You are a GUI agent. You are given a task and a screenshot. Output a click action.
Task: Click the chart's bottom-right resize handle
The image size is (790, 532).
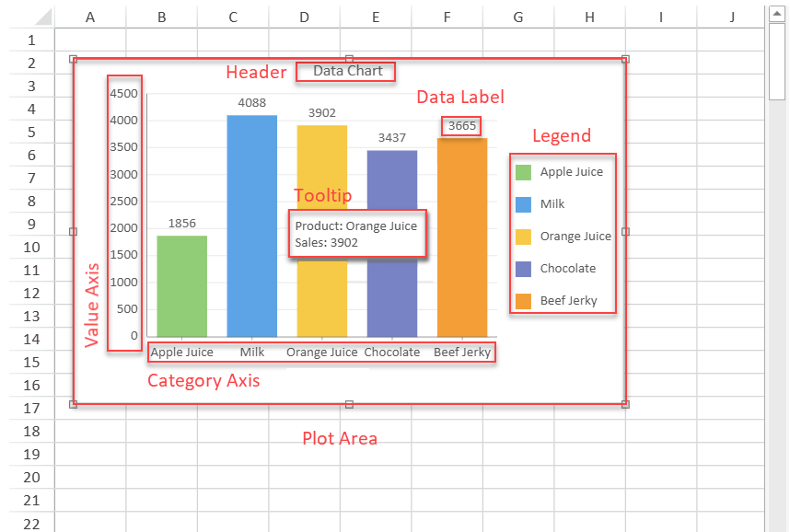pos(625,404)
